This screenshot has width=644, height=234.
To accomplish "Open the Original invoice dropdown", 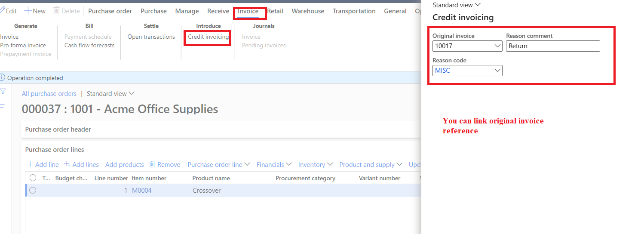I will click(497, 46).
